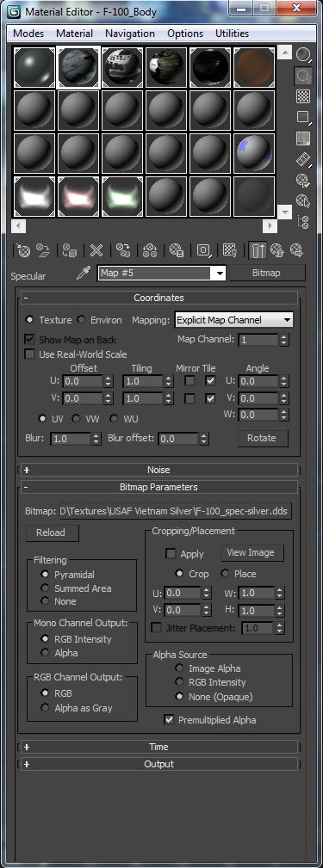The height and width of the screenshot is (868, 323).
Task: Click the Sample UV Tiling icon
Action: coord(302,117)
